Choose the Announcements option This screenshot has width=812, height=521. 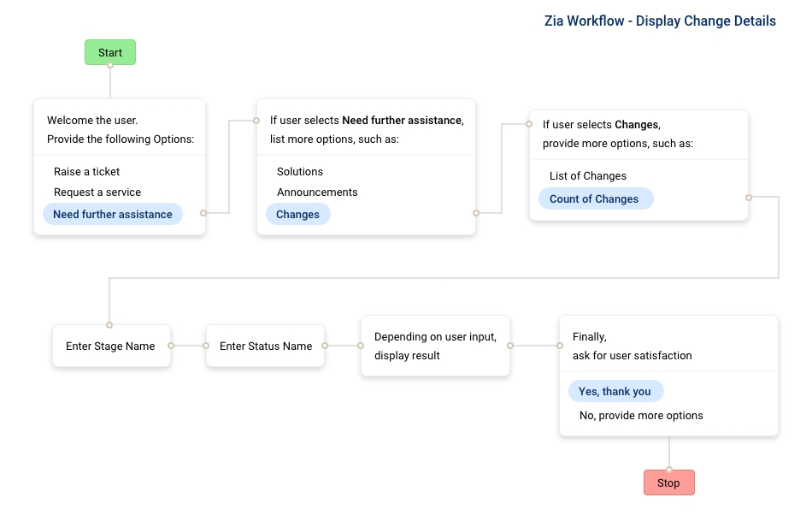[x=317, y=192]
